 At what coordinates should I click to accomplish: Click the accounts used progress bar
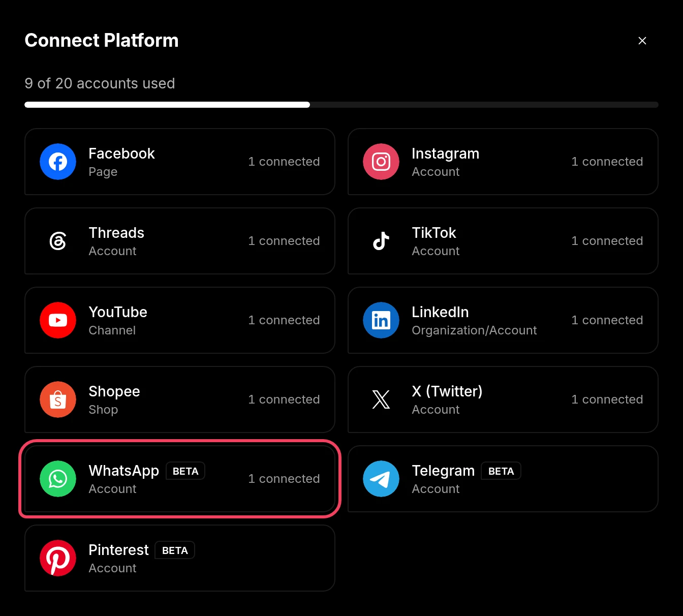tap(341, 105)
